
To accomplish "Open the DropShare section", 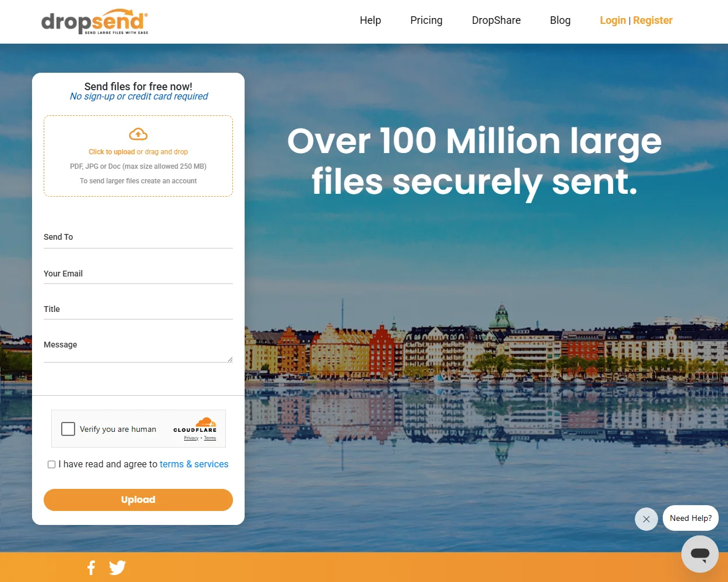I will (x=496, y=20).
